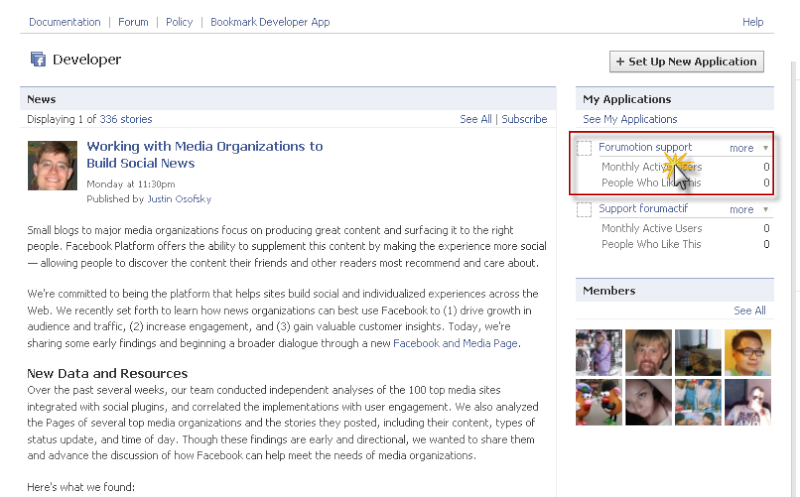800x497 pixels.
Task: Click the Set Up New Application button
Action: [x=686, y=61]
